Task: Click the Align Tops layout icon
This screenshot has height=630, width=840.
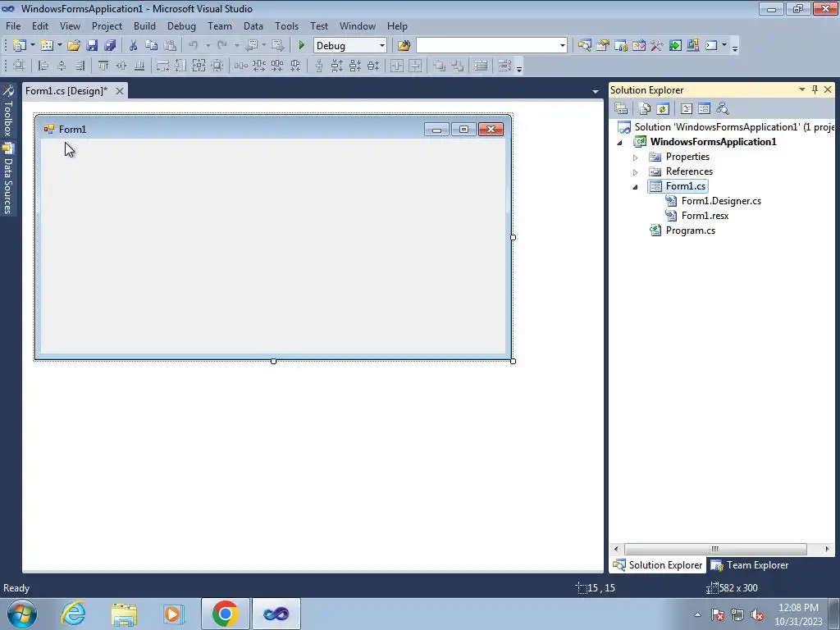Action: 103,66
